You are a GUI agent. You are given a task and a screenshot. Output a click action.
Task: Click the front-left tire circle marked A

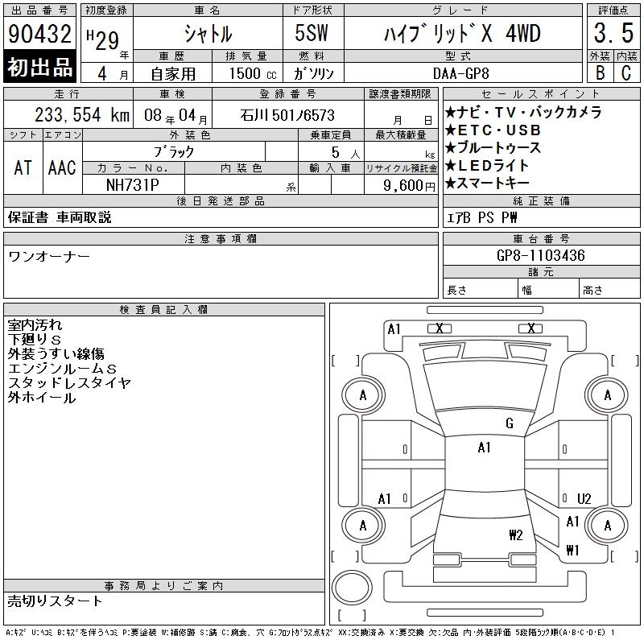tap(363, 395)
